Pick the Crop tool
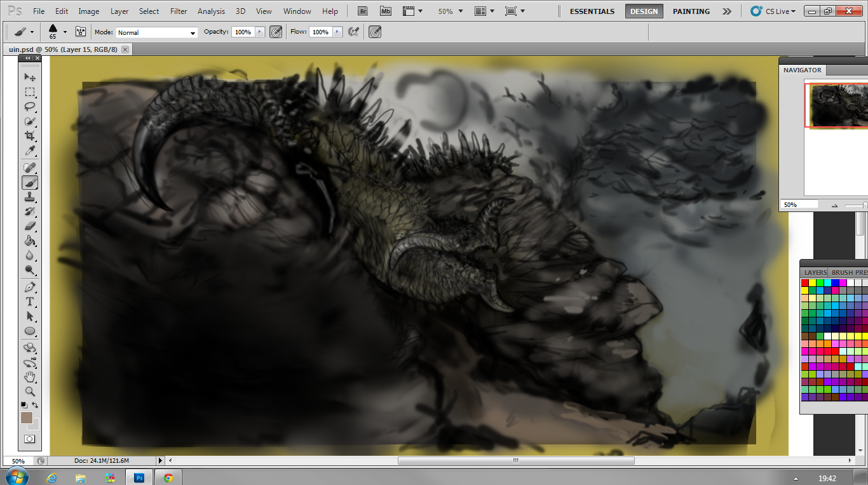Viewport: 868px width, 485px height. [30, 136]
